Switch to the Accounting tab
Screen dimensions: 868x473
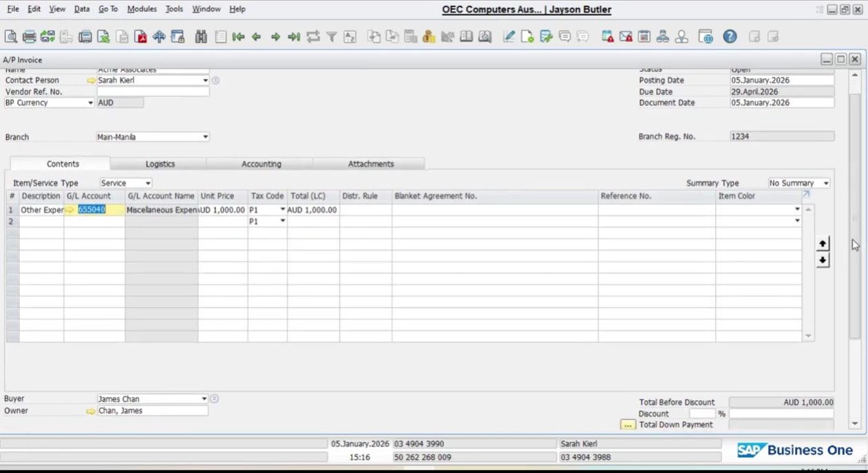tap(261, 164)
